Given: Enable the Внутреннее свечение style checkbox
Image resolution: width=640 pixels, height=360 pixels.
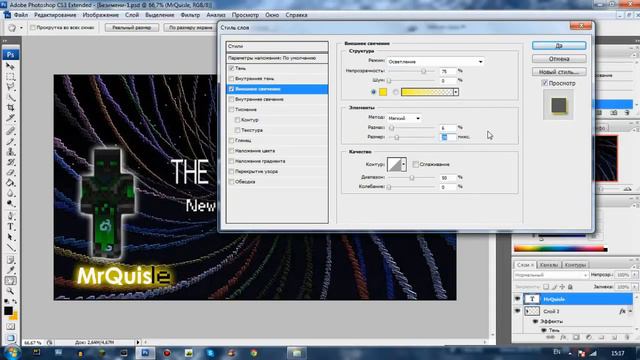Looking at the screenshot, I should coord(231,99).
